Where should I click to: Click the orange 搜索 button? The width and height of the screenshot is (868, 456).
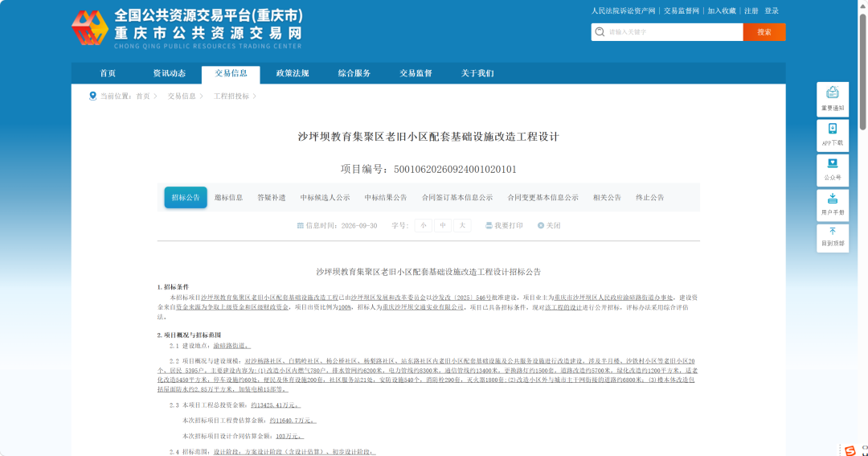click(764, 32)
